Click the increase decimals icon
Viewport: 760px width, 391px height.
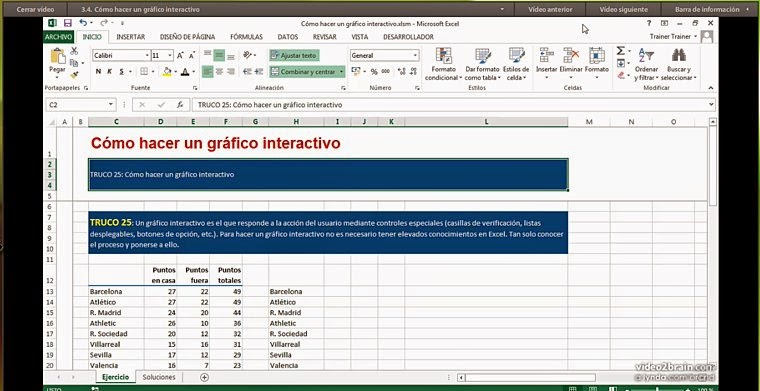click(x=401, y=72)
